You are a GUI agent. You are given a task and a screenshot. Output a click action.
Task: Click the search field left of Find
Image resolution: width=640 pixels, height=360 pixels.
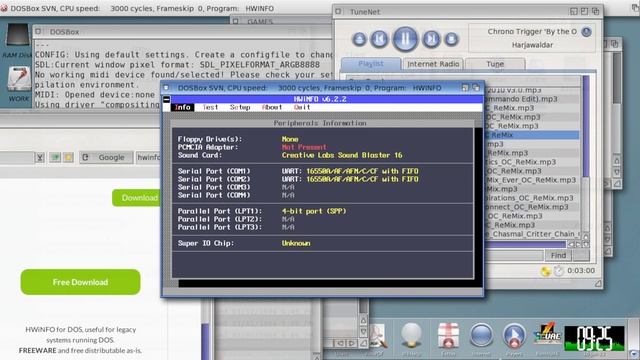513,256
